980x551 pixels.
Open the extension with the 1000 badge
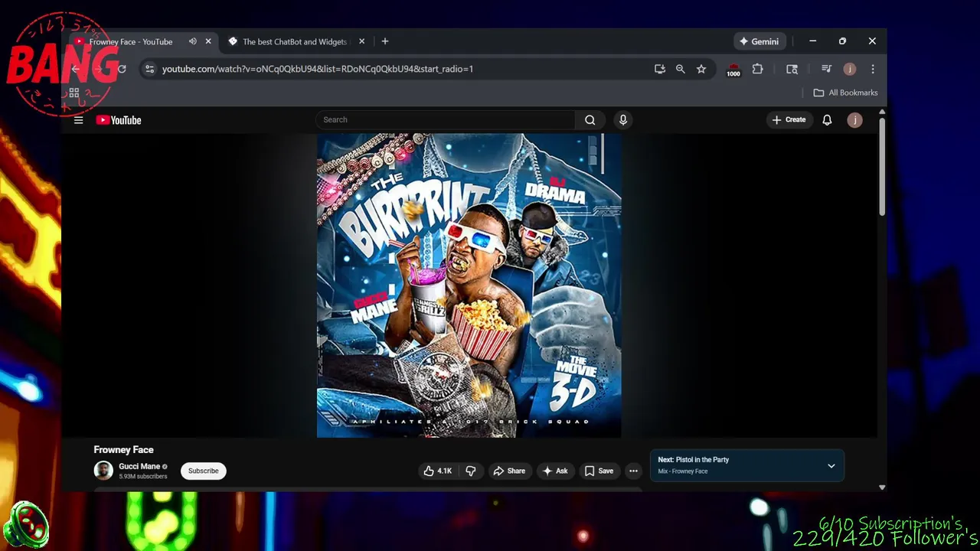click(x=733, y=70)
